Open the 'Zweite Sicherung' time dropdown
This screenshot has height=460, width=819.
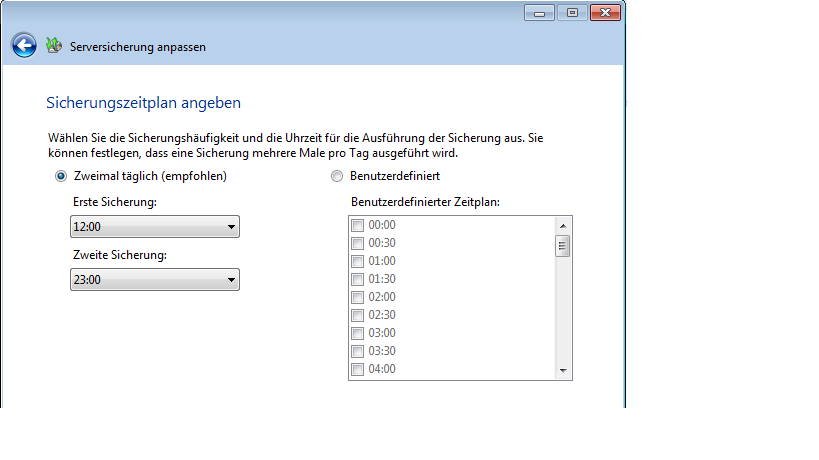pos(155,280)
